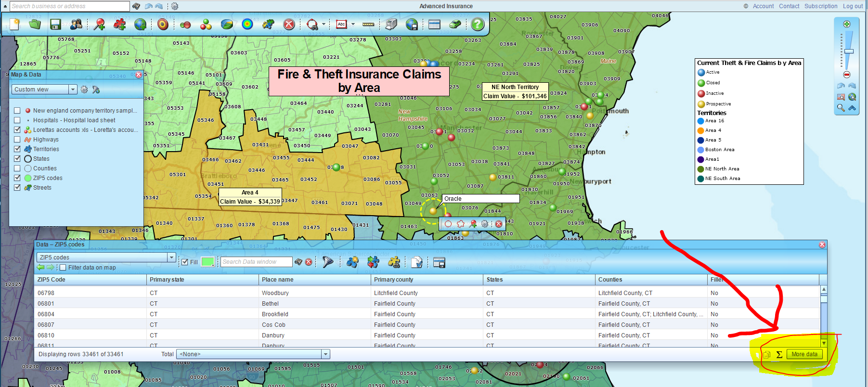Collapse top bar with up triangle
Viewport: 868px width, 387px height.
[x=5, y=6]
